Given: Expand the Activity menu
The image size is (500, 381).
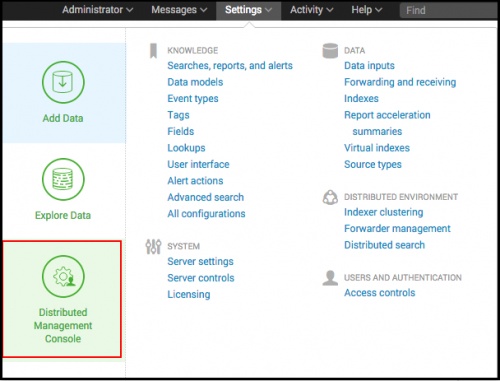Looking at the screenshot, I should [311, 10].
